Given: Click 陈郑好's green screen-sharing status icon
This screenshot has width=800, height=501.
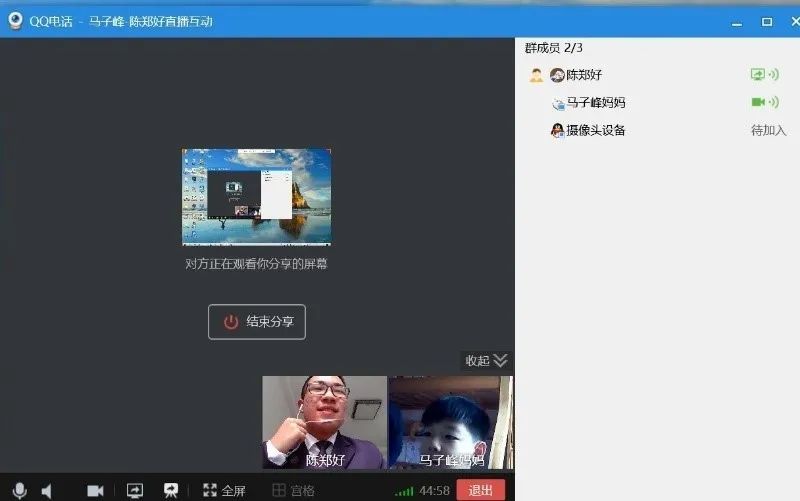Looking at the screenshot, I should 758,75.
